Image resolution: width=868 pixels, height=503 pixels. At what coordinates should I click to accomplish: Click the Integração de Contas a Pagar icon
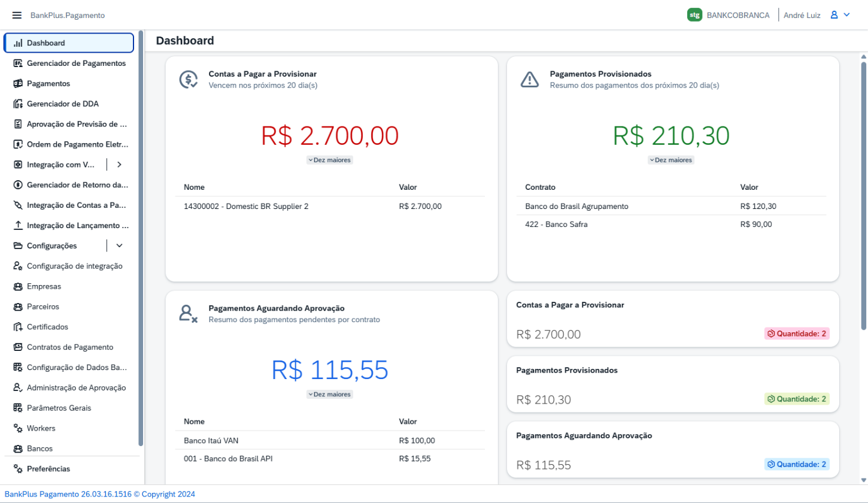pyautogui.click(x=18, y=205)
